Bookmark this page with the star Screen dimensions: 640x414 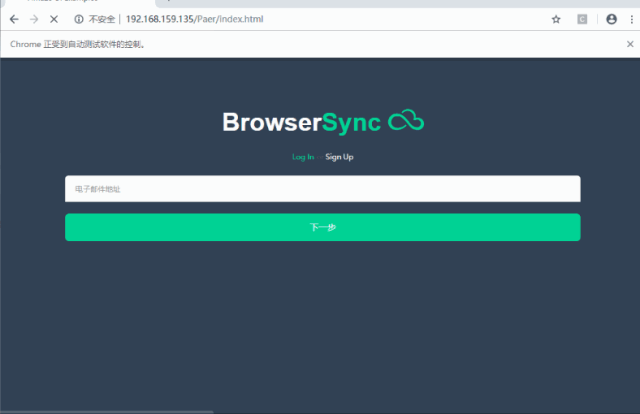click(556, 19)
